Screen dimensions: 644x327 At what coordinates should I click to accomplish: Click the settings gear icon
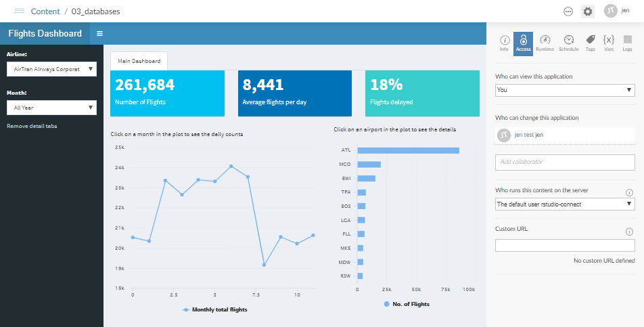(x=587, y=12)
